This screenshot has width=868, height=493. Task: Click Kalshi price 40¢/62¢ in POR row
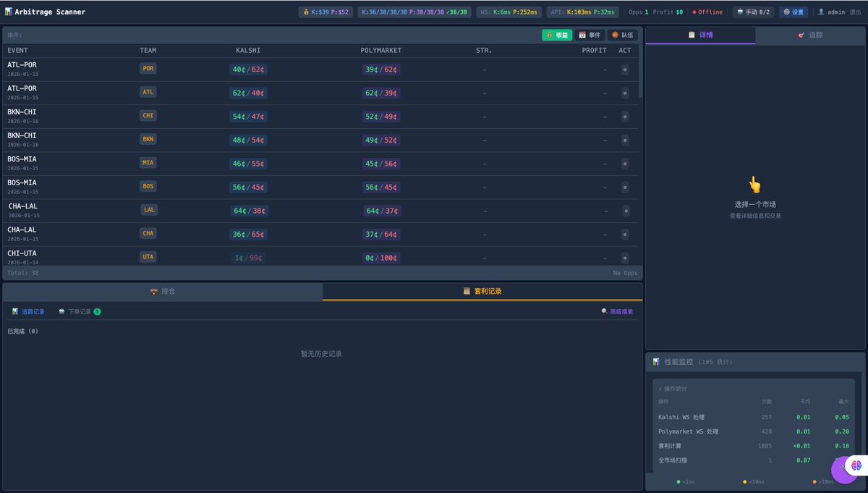[248, 69]
